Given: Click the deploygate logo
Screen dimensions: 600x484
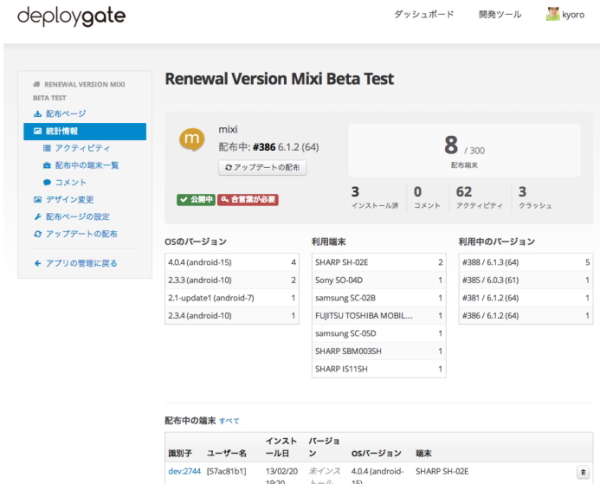Looking at the screenshot, I should point(70,17).
